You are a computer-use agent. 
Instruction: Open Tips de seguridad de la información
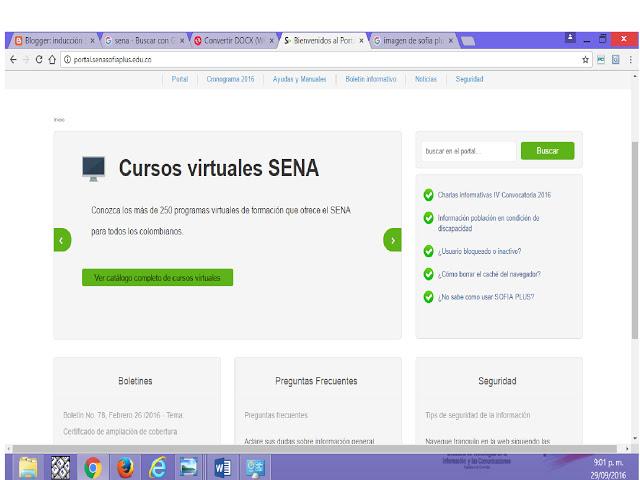pyautogui.click(x=478, y=415)
